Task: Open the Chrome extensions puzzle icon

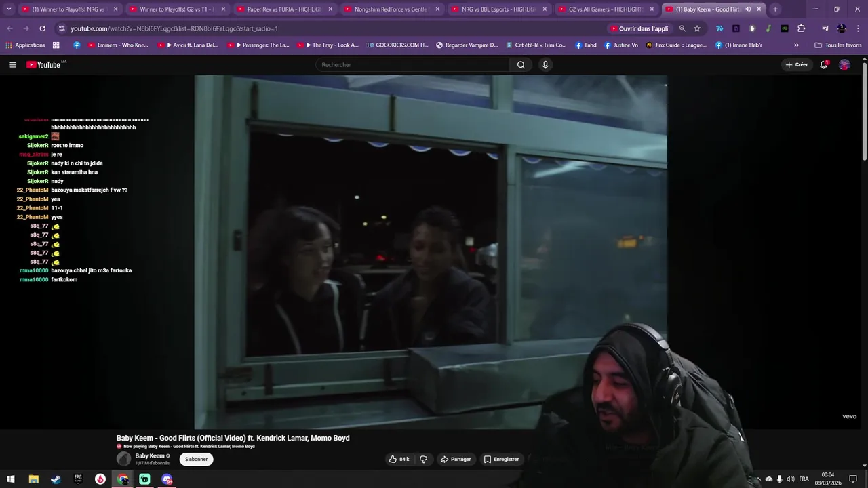Action: (x=801, y=28)
